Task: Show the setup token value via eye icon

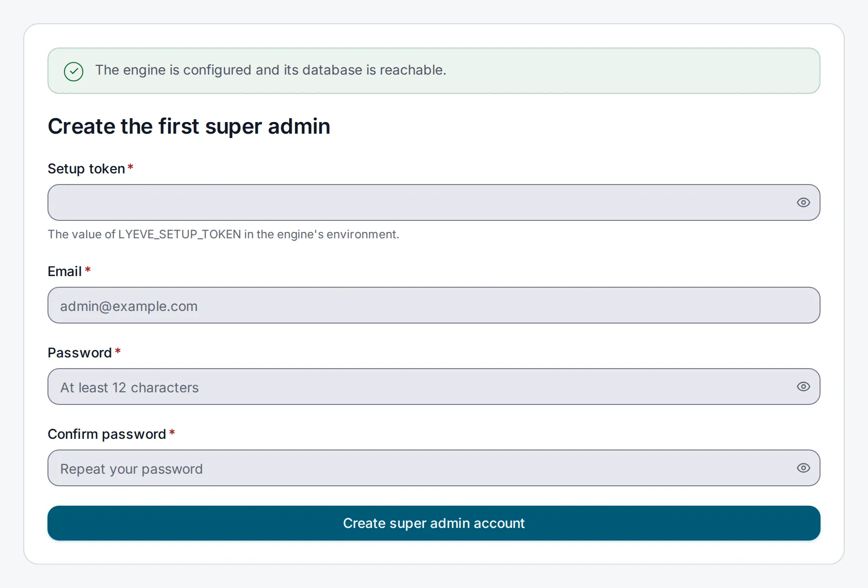Action: [x=803, y=202]
